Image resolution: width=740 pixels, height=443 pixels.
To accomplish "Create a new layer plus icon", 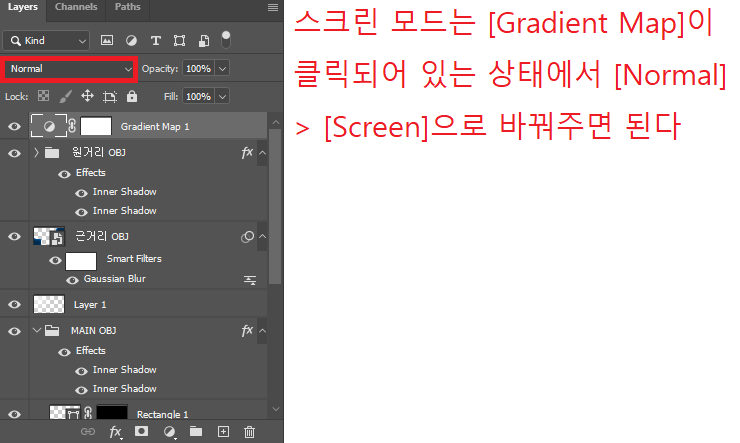I will point(223,431).
